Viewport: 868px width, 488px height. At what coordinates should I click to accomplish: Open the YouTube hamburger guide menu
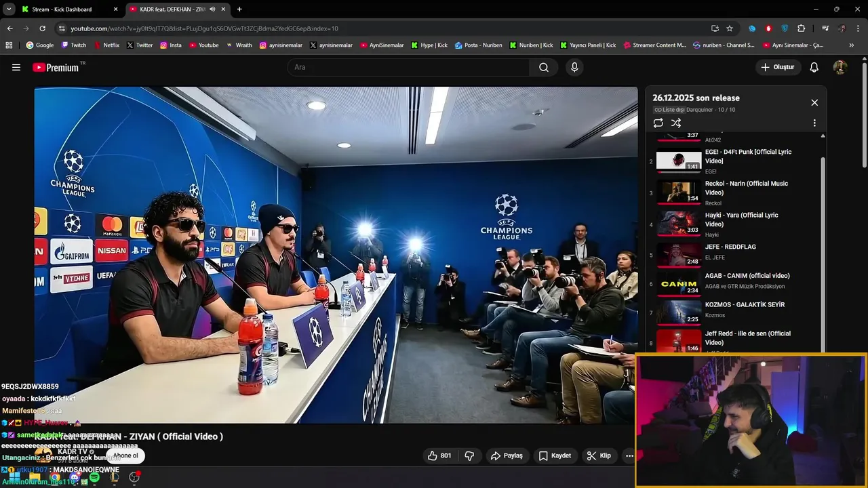[x=16, y=67]
